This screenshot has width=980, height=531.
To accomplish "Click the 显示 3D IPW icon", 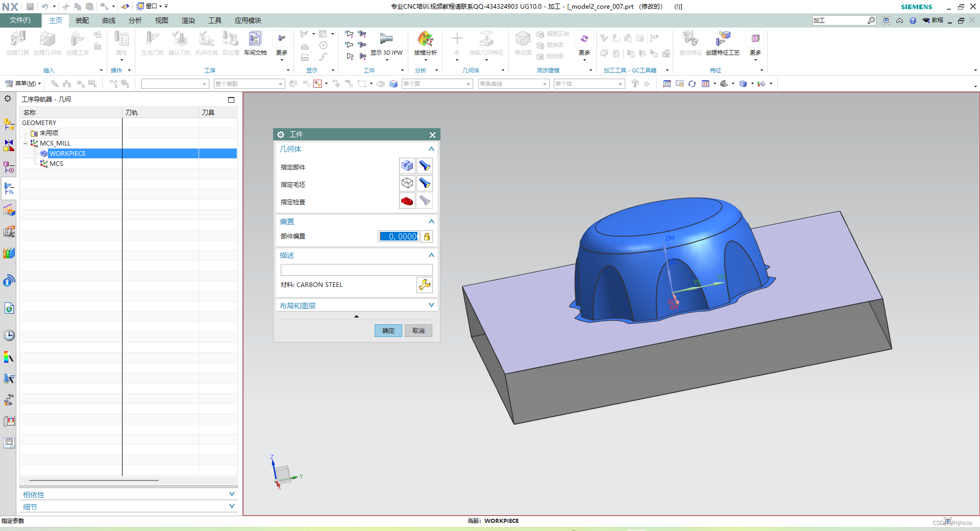I will [x=386, y=43].
